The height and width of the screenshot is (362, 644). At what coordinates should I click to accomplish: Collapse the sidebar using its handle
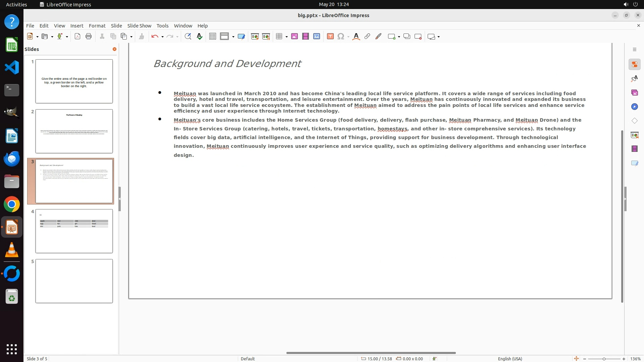pyautogui.click(x=625, y=199)
